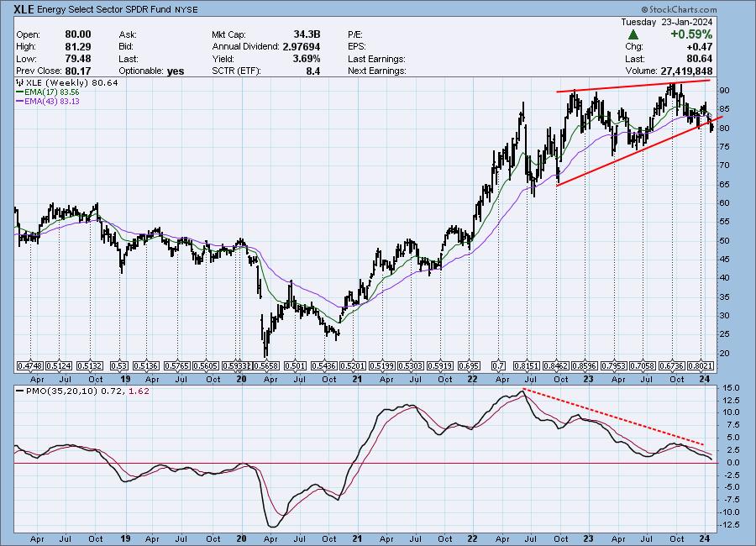Click the boxed value 0.5658
This screenshot has width=756, height=546.
(x=265, y=366)
